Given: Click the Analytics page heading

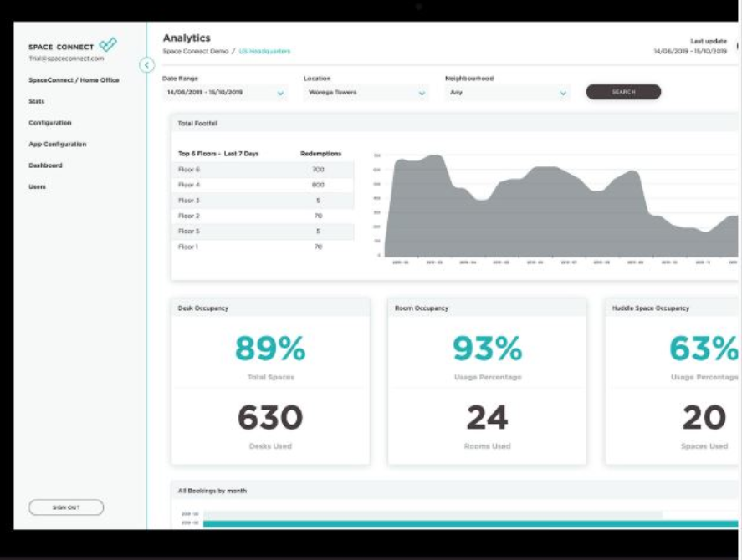Looking at the screenshot, I should point(187,38).
